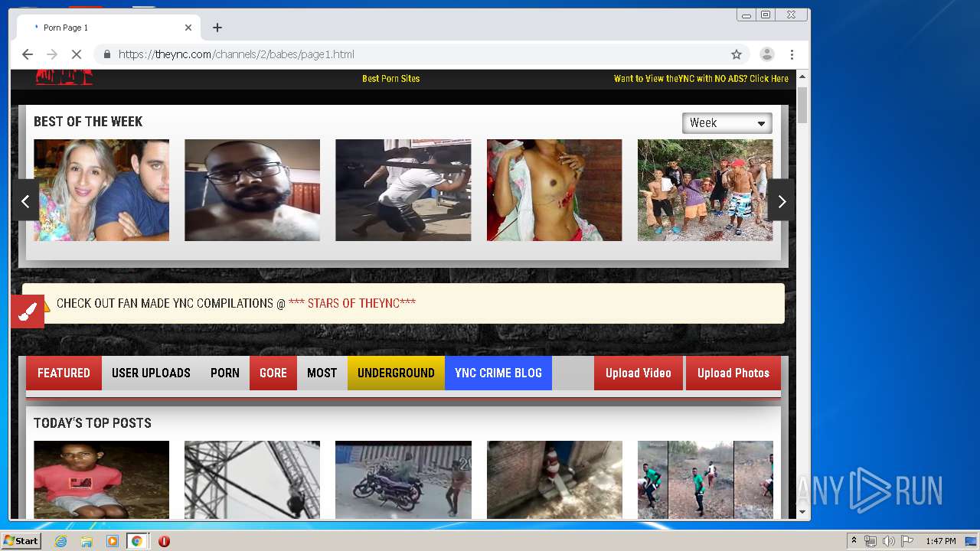The width and height of the screenshot is (980, 551).
Task: Maximize the Chrome window
Action: 766,15
